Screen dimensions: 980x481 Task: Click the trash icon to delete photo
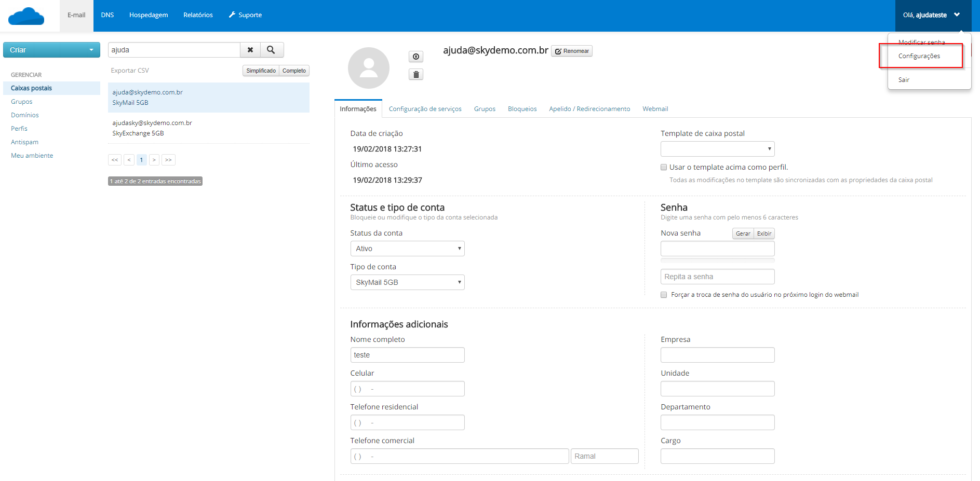tap(416, 75)
